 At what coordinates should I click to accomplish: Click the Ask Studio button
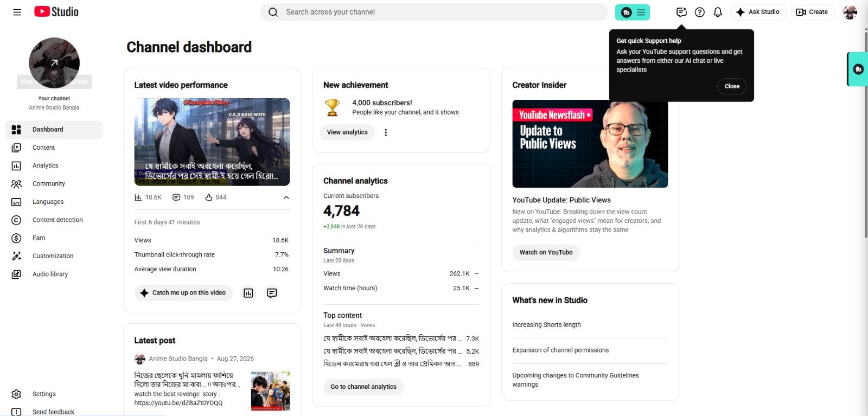tap(758, 12)
